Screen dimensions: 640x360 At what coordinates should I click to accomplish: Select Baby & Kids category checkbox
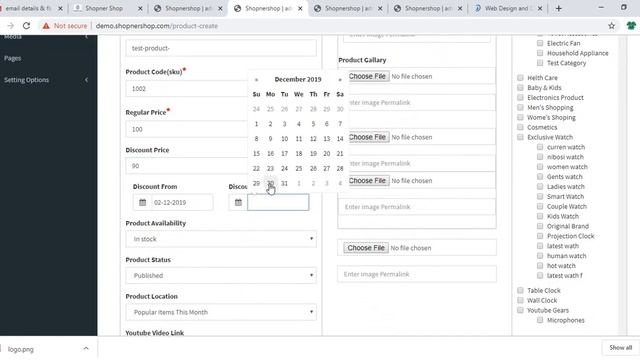point(520,87)
